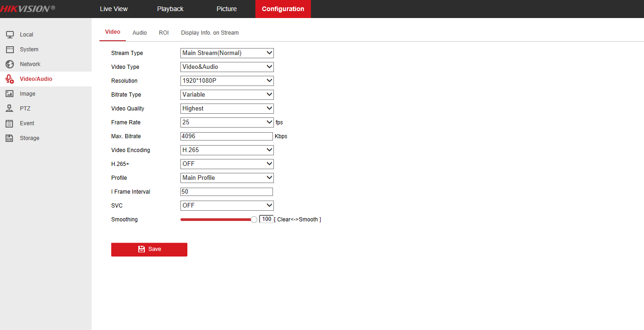
Task: Click the System window icon in sidebar
Action: tap(10, 49)
